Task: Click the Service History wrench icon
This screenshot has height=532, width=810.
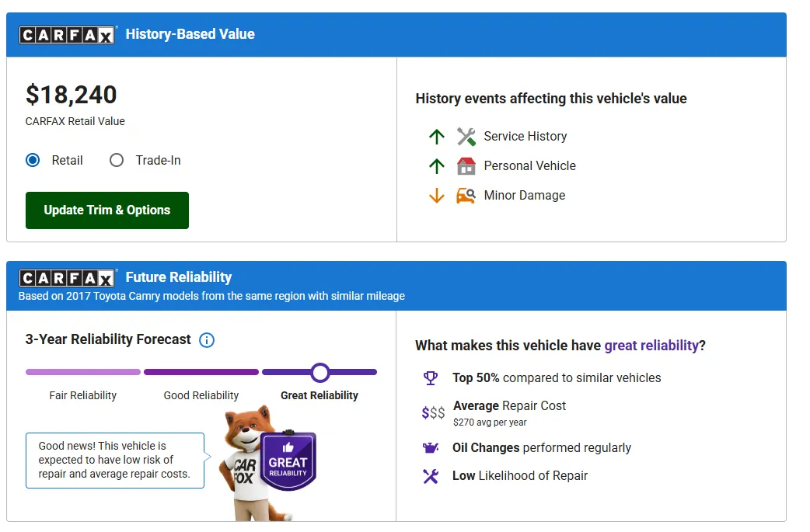Action: (x=466, y=137)
